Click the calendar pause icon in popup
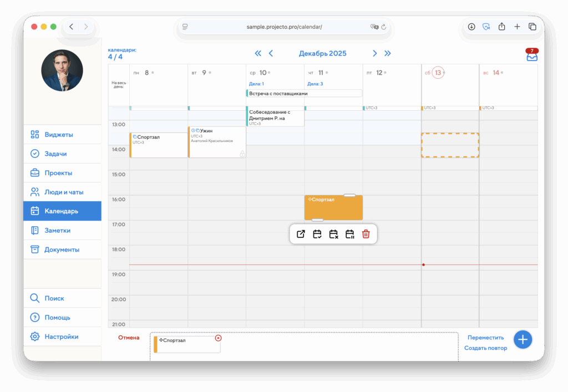The image size is (568, 392). 349,234
